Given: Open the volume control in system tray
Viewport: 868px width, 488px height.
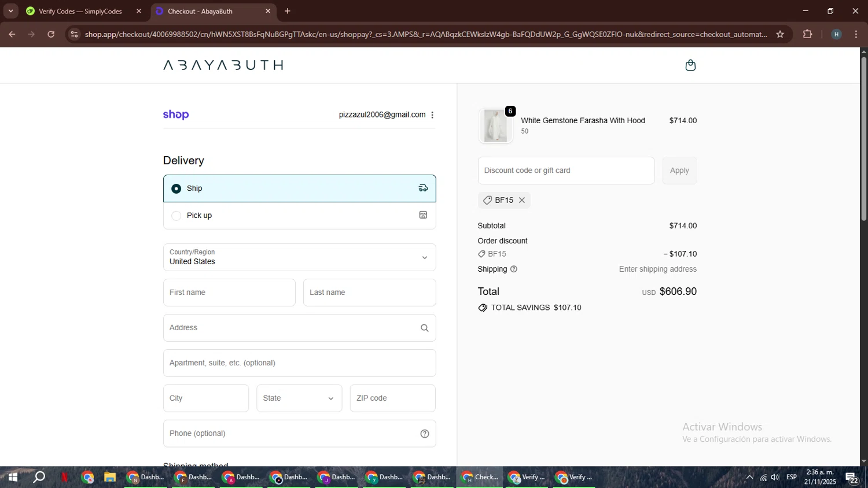Looking at the screenshot, I should pyautogui.click(x=775, y=477).
